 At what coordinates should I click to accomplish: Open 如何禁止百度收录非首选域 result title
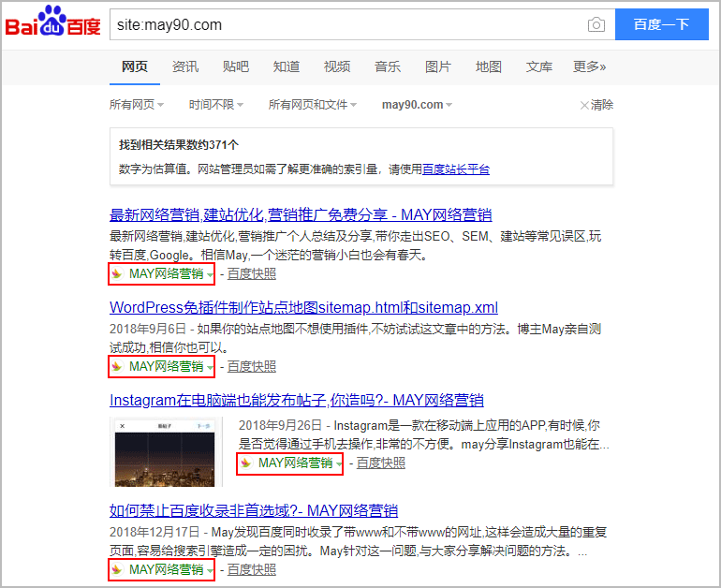(254, 511)
